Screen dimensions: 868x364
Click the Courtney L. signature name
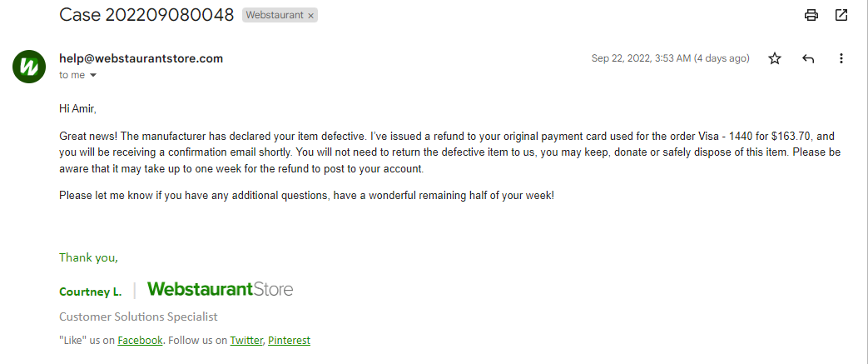90,292
